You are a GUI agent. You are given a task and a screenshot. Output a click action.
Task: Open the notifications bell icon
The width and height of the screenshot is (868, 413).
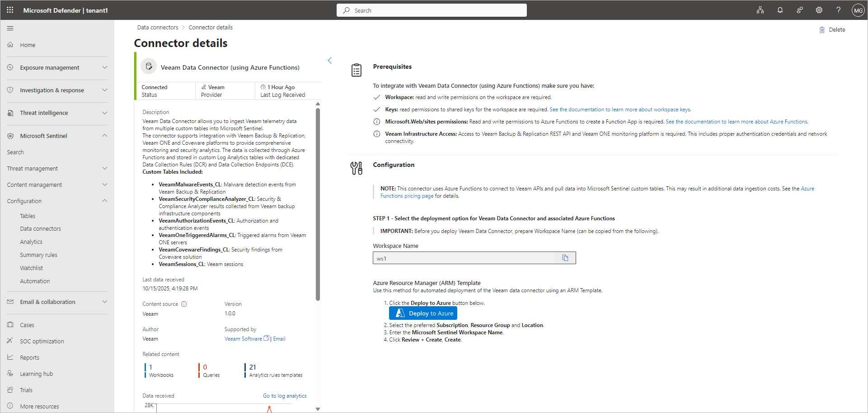tap(780, 10)
